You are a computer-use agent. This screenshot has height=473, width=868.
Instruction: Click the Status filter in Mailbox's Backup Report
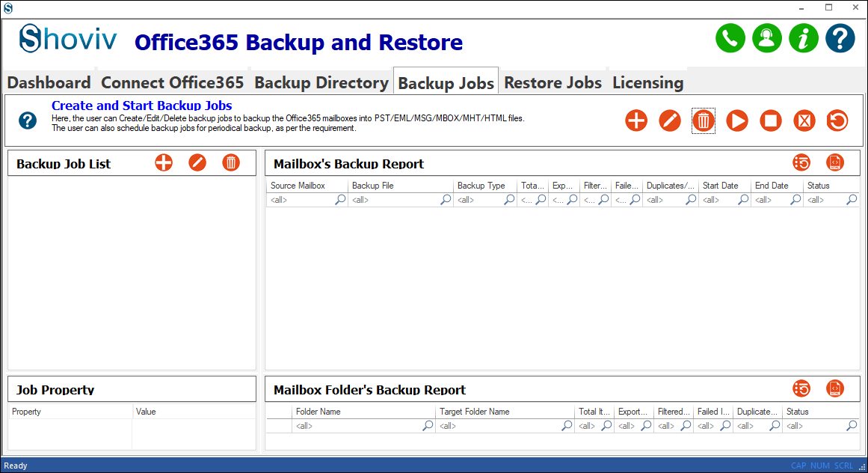tap(825, 200)
